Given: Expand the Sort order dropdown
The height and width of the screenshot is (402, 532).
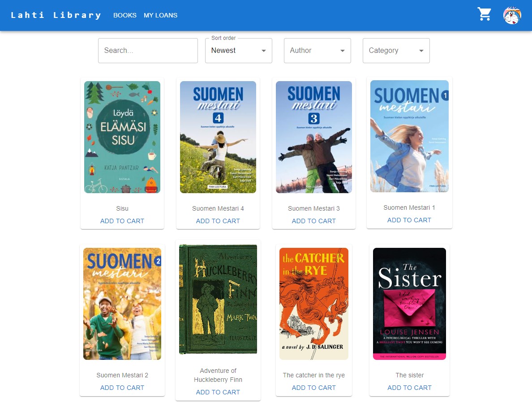Looking at the screenshot, I should (238, 51).
